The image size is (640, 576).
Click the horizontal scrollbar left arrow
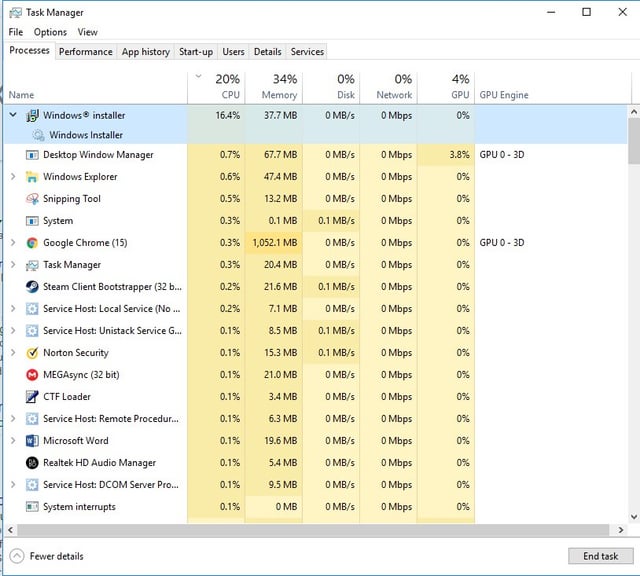coord(10,530)
